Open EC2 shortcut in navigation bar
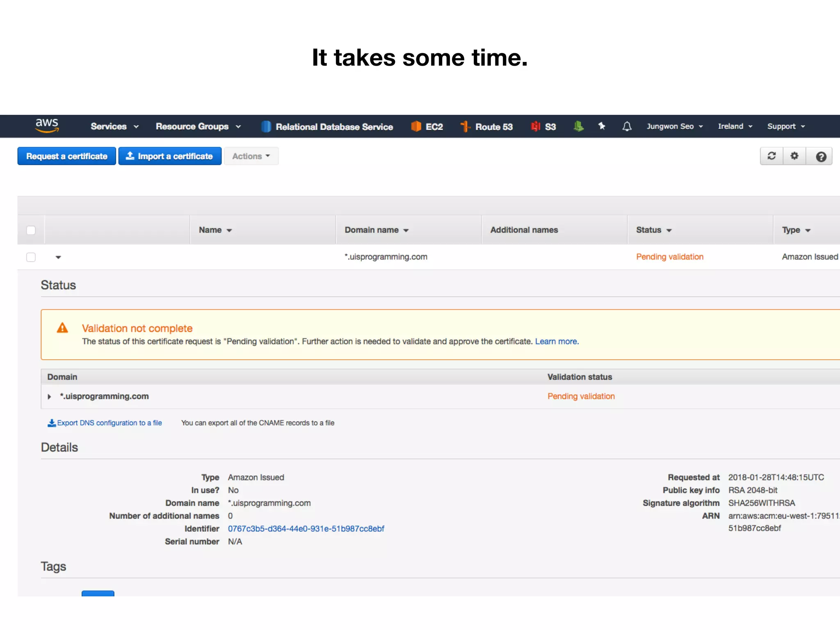This screenshot has width=840, height=630. (427, 127)
